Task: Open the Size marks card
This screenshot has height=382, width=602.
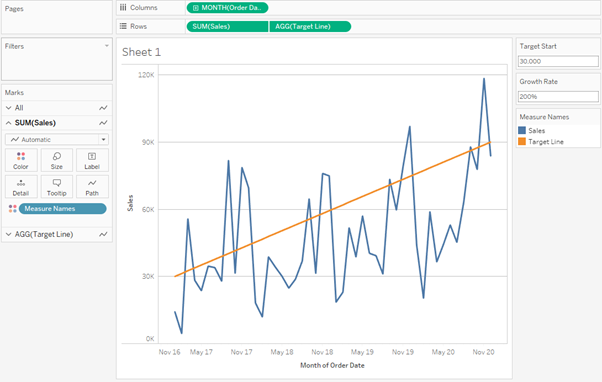Action: [56, 160]
